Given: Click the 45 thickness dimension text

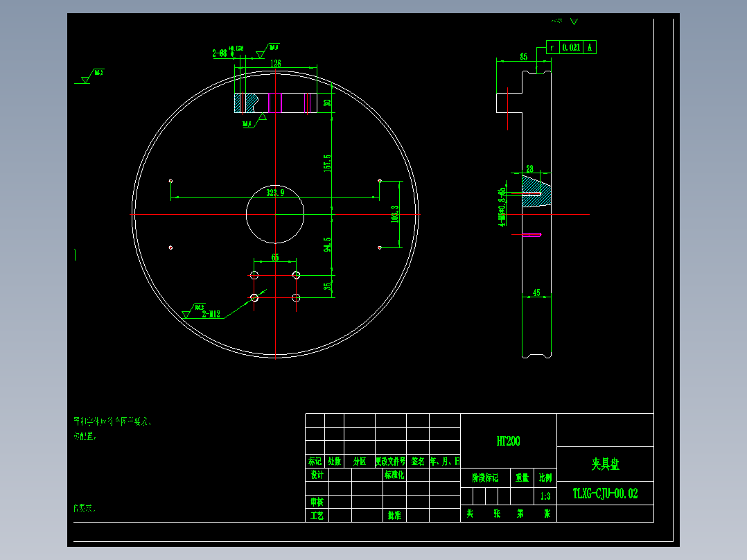Looking at the screenshot, I should click(536, 292).
